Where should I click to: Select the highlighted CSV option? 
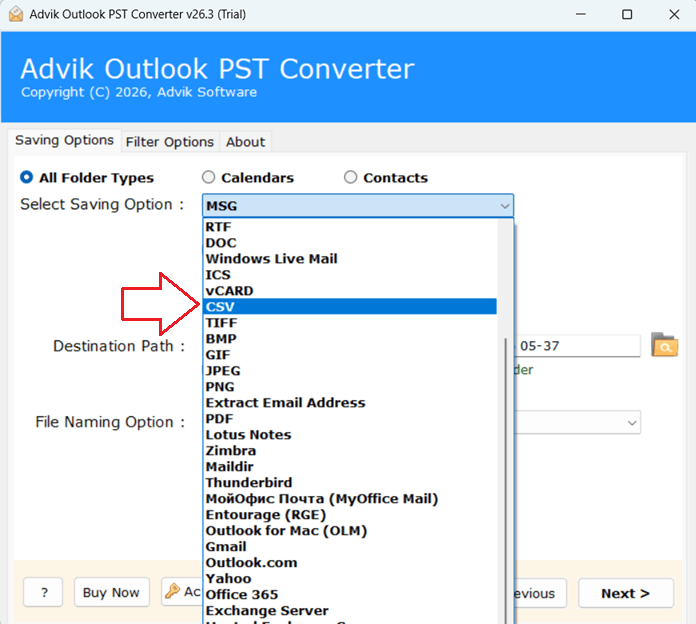coord(350,307)
